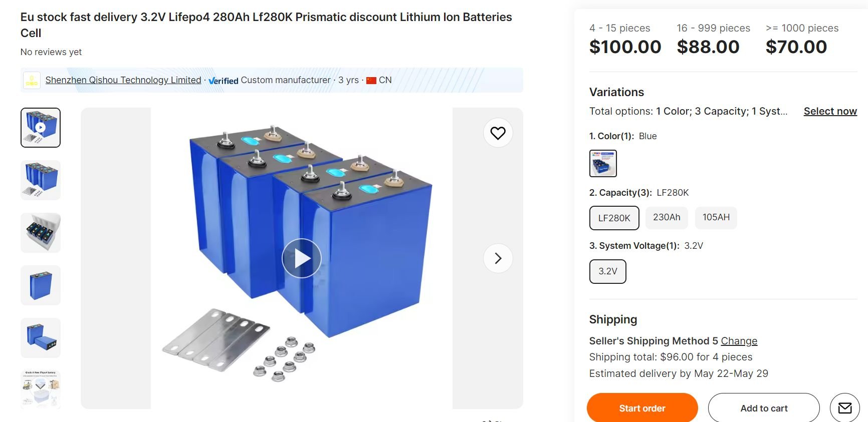Select the first video thumbnail
The height and width of the screenshot is (422, 868).
(41, 128)
